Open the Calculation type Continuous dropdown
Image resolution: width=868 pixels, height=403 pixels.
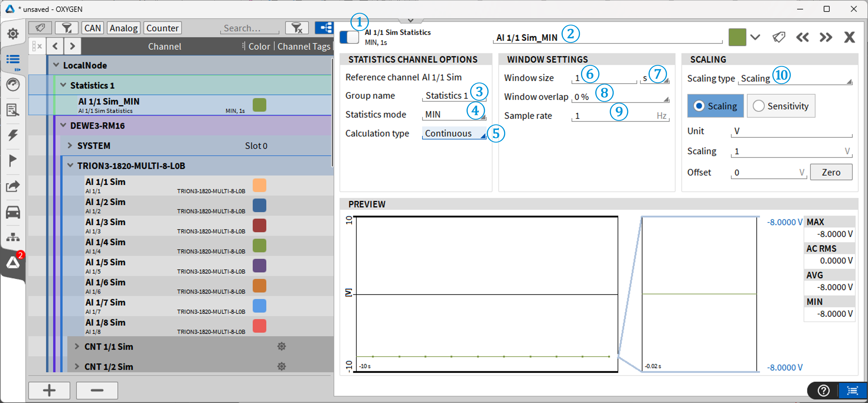tap(454, 133)
